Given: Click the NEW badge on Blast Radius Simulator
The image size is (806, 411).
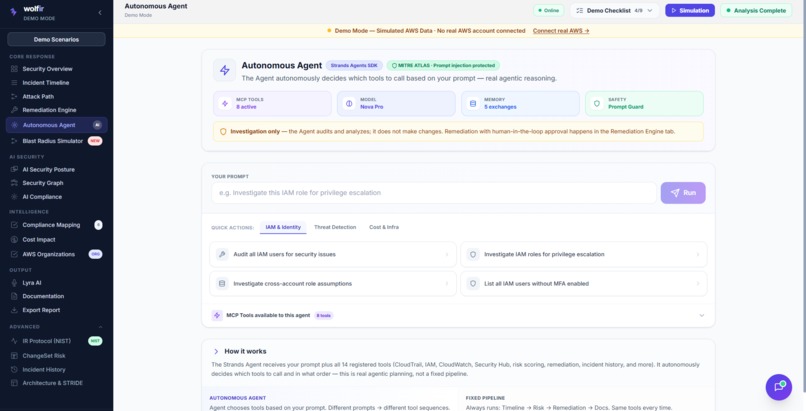Looking at the screenshot, I should pyautogui.click(x=95, y=141).
